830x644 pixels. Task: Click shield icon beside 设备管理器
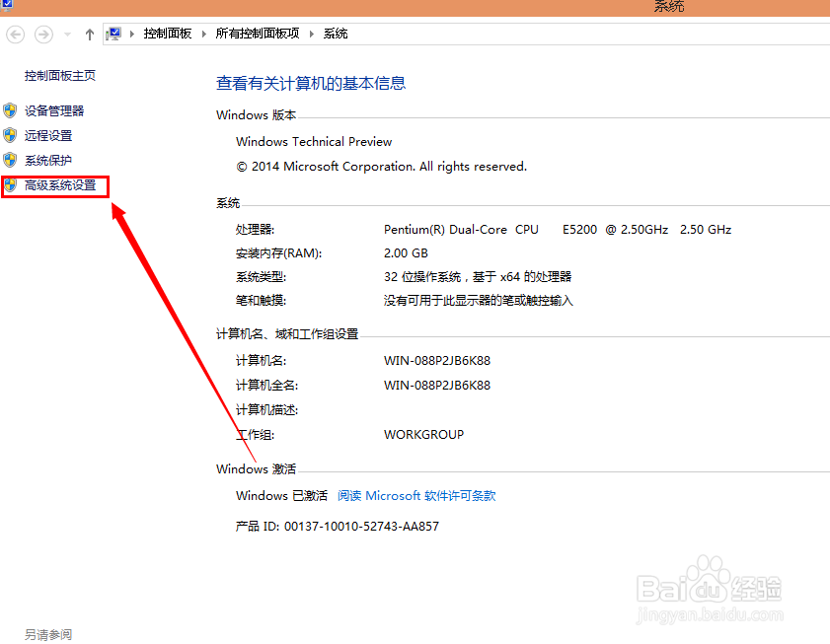[10, 110]
